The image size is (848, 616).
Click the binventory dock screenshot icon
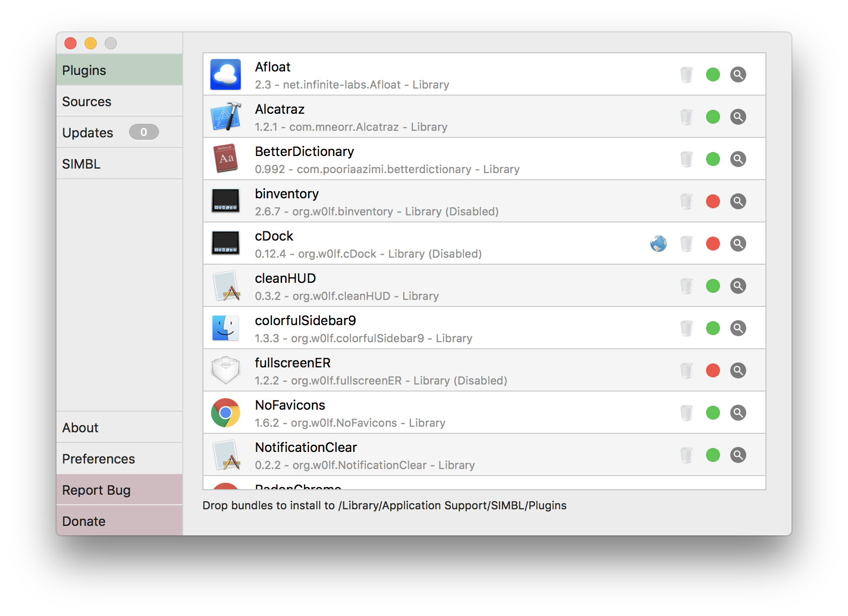pos(226,201)
